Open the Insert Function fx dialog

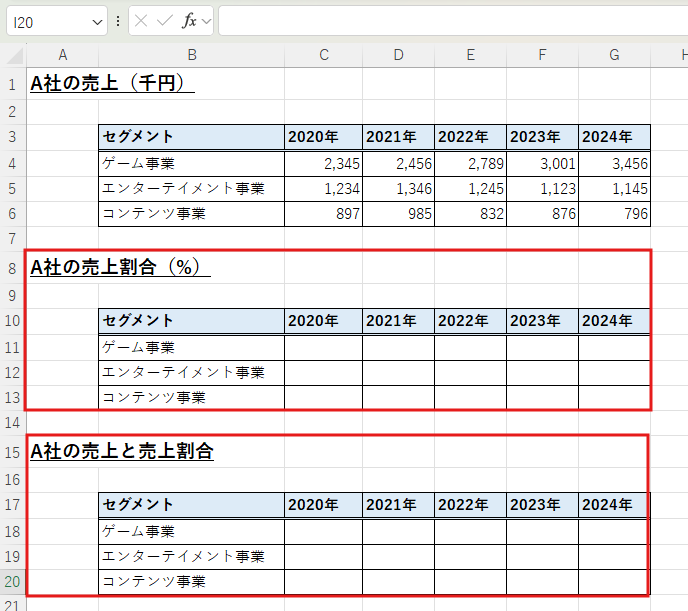[x=188, y=21]
